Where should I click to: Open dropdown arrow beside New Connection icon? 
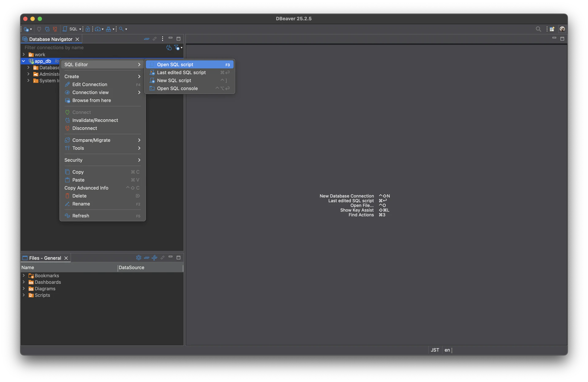coord(31,29)
